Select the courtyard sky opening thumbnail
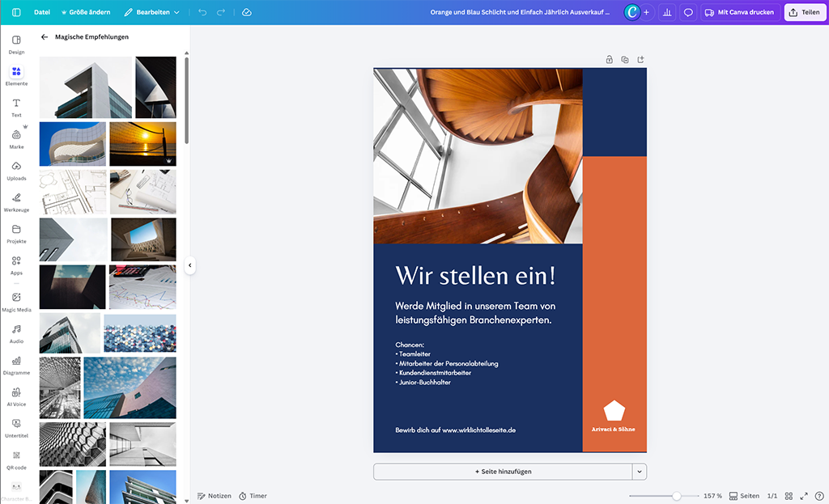This screenshot has width=829, height=504. (143, 239)
